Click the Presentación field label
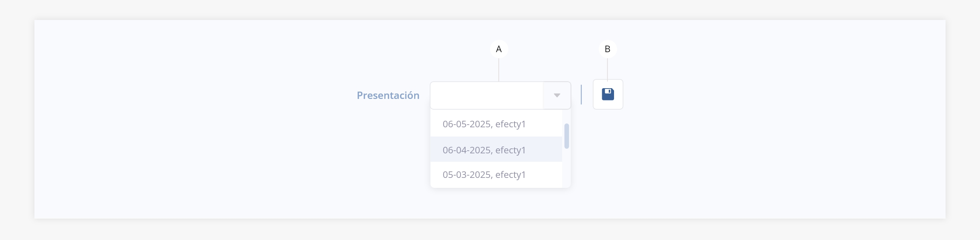 click(388, 95)
